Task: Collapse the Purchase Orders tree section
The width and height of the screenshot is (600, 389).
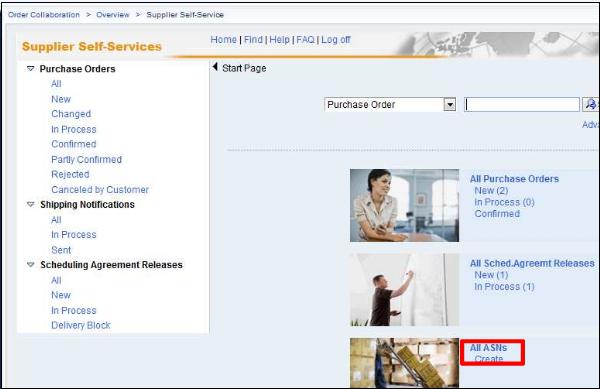Action: (x=30, y=69)
